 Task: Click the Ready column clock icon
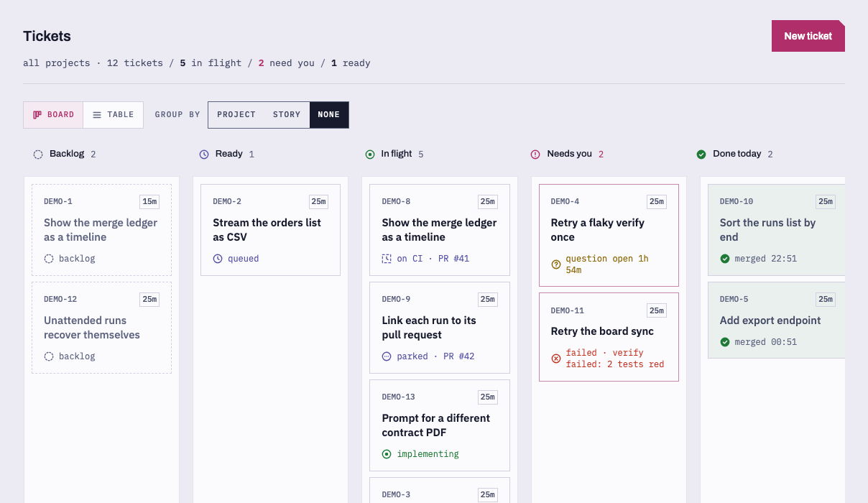point(204,154)
